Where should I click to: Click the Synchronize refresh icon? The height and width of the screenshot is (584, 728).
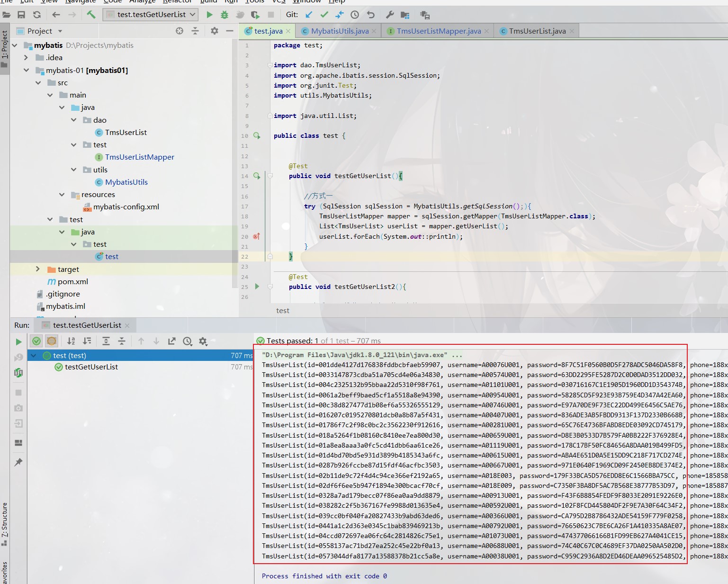37,15
